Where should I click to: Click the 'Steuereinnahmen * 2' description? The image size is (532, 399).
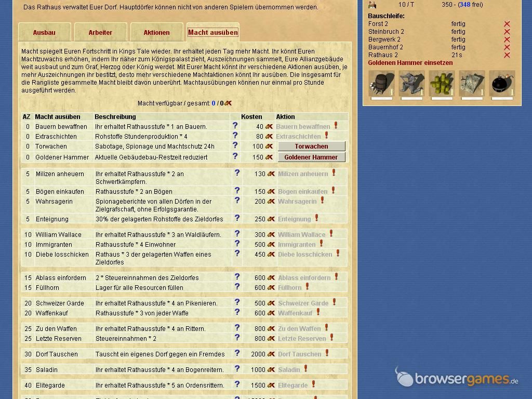pos(126,339)
